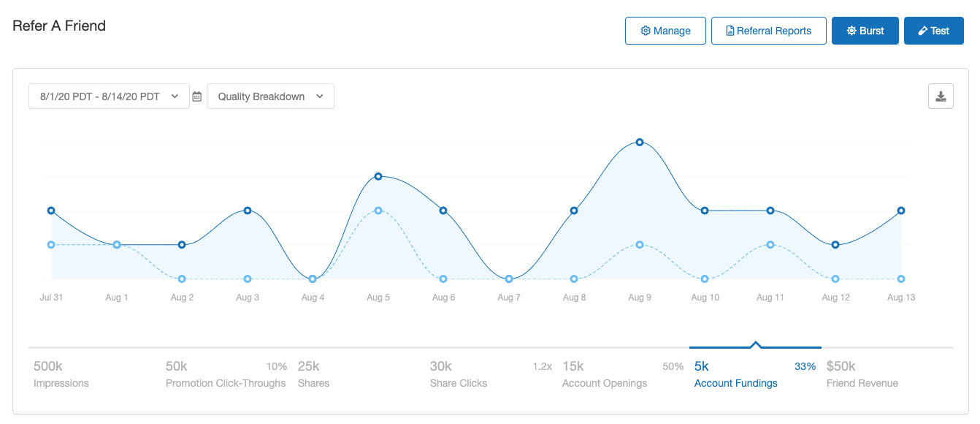This screenshot has height=424, width=980.
Task: Select the Account Fundings tab
Action: (736, 374)
